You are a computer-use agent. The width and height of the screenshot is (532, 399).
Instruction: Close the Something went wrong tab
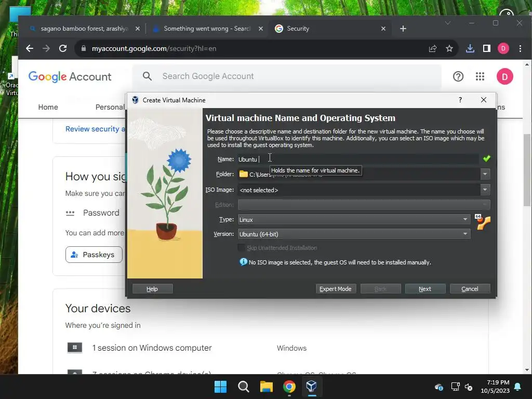(261, 29)
